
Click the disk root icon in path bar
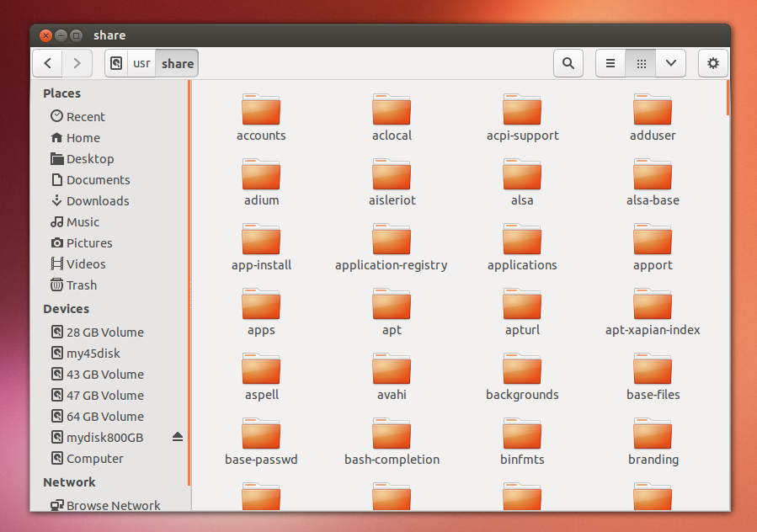(116, 63)
